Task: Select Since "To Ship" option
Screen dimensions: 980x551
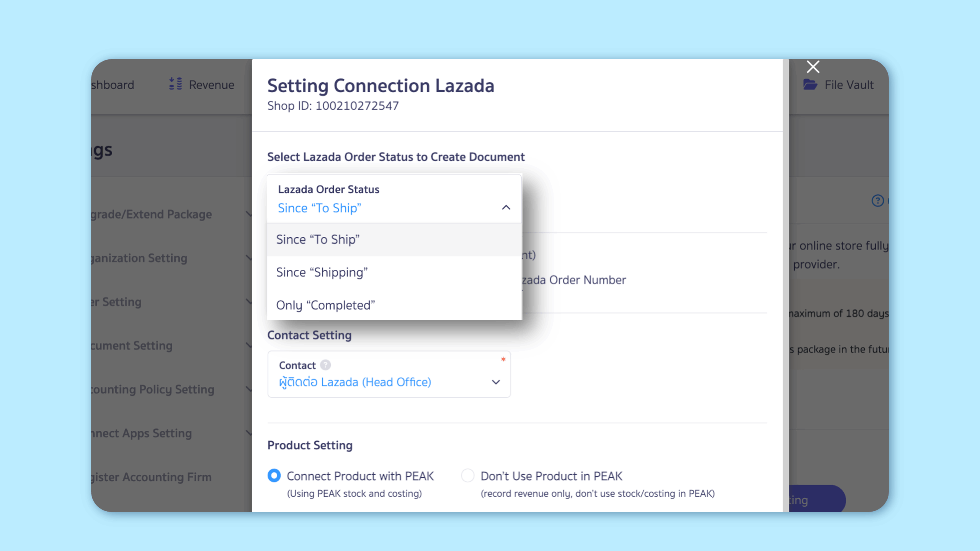Action: [x=318, y=240]
